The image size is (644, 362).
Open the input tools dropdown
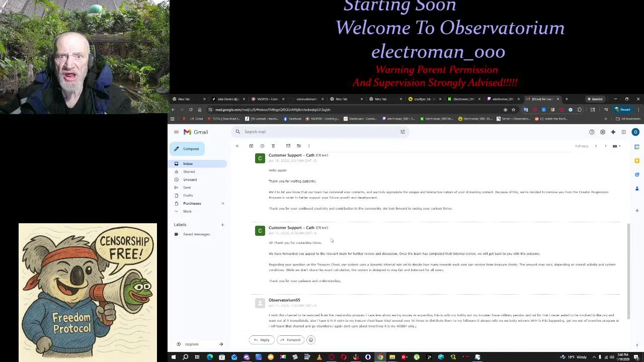point(616,146)
